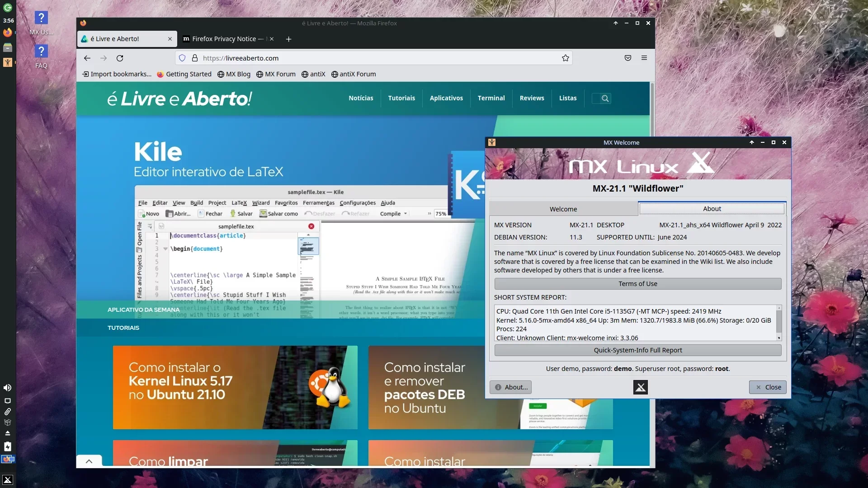Open the Notícias site menu
Viewport: 868px width, 488px height.
pyautogui.click(x=361, y=98)
